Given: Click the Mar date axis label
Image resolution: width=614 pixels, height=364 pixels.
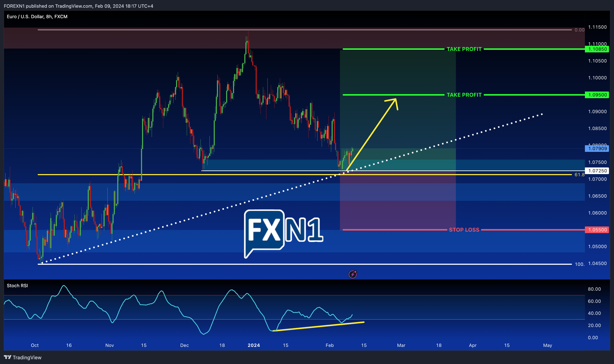Looking at the screenshot, I should (x=401, y=345).
